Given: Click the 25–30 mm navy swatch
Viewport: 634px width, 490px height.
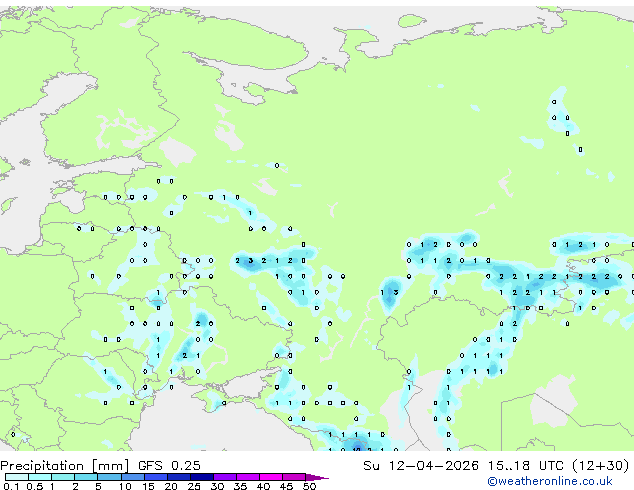Looking at the screenshot, I should tap(201, 477).
